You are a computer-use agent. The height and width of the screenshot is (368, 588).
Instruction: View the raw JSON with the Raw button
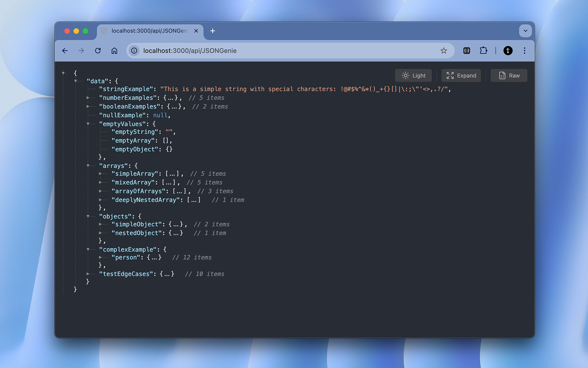(509, 75)
